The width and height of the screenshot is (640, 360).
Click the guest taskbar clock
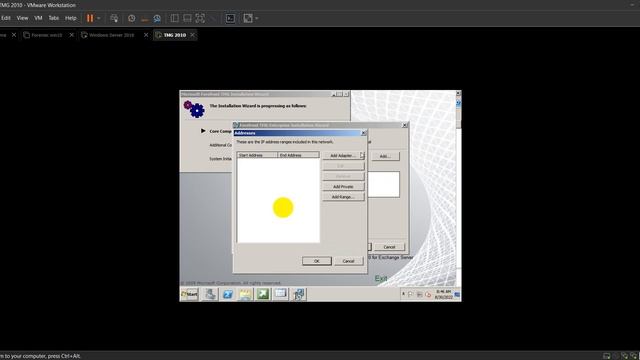pyautogui.click(x=443, y=294)
